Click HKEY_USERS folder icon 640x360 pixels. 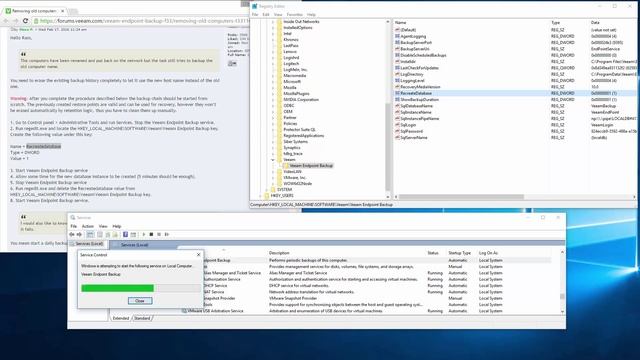click(267, 196)
